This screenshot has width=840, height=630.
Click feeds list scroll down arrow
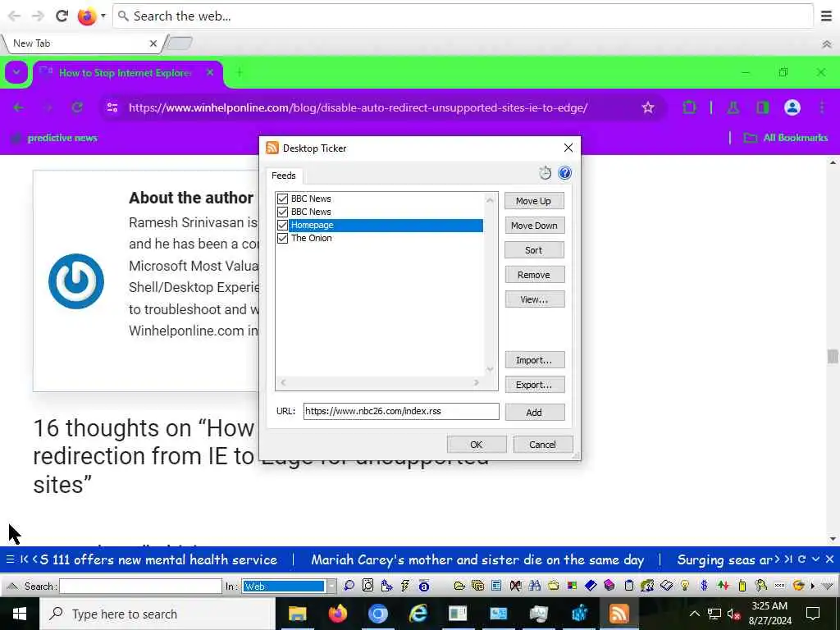[x=490, y=369]
